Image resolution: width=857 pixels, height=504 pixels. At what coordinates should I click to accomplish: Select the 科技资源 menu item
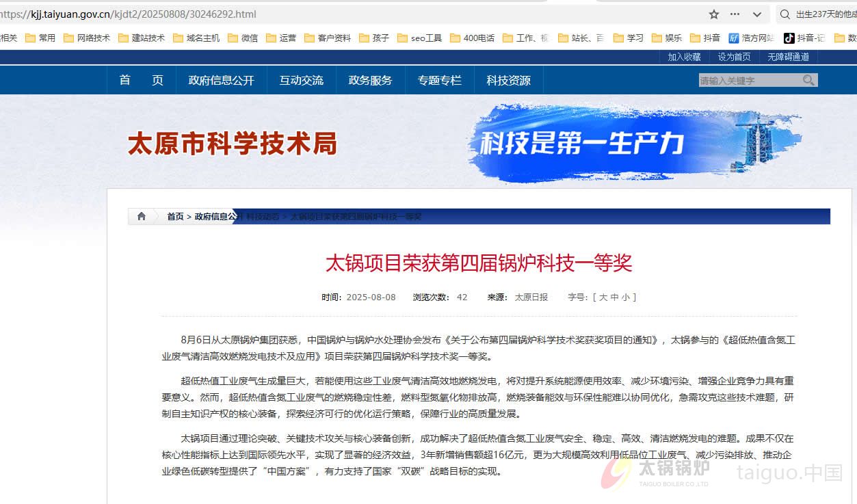[x=508, y=80]
